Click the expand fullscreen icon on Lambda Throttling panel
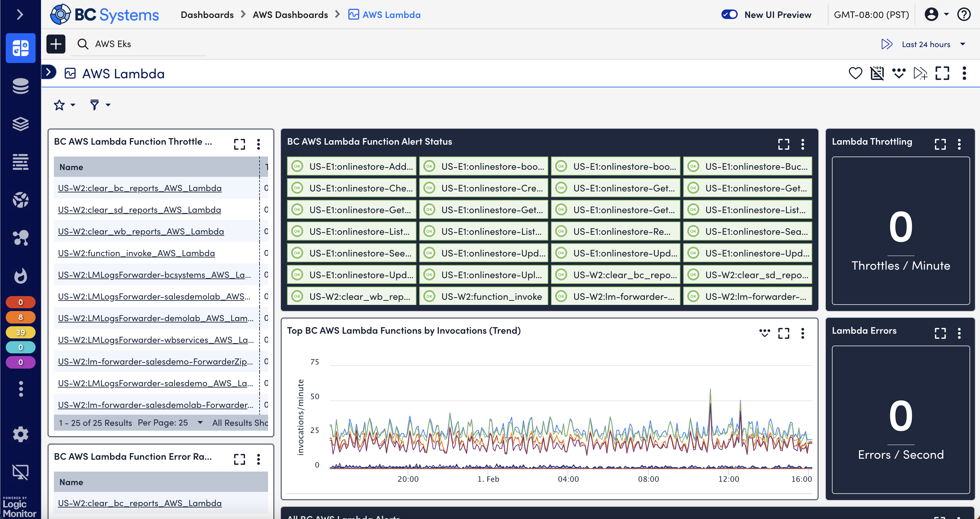The height and width of the screenshot is (519, 980). 940,144
